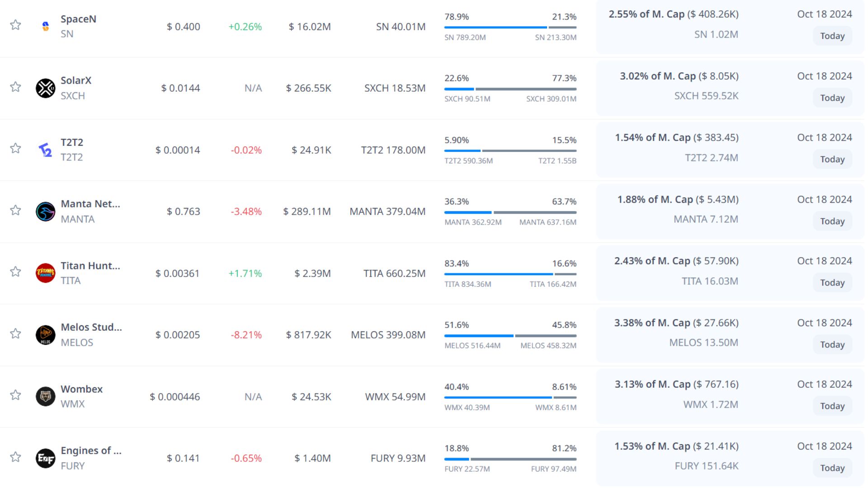Click the Titan Hunters logo icon
This screenshot has height=488, width=868.
(45, 273)
